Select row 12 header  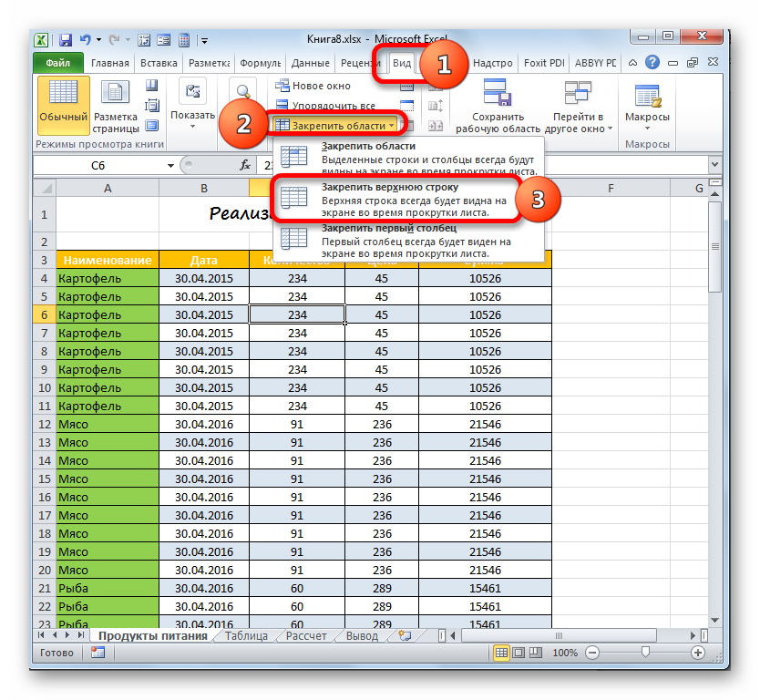(45, 424)
